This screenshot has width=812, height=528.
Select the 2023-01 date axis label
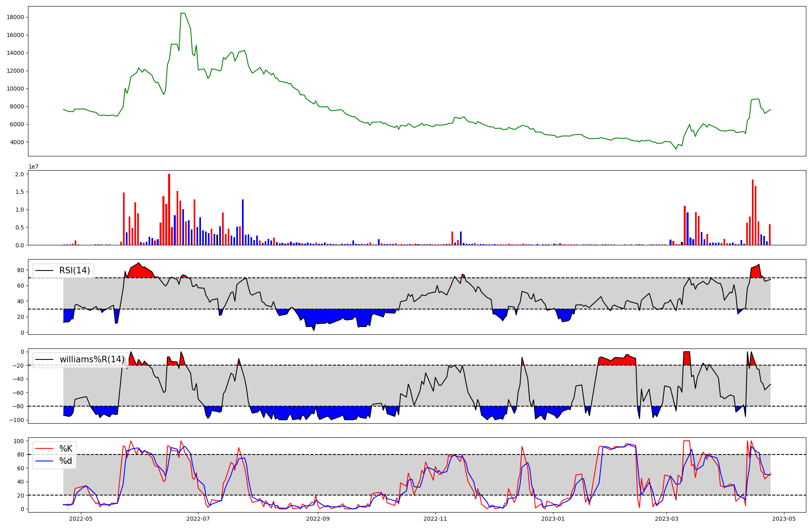coord(553,519)
